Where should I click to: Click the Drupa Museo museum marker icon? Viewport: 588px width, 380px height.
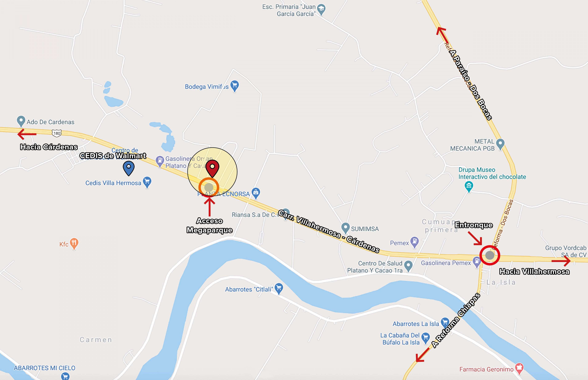(x=469, y=187)
